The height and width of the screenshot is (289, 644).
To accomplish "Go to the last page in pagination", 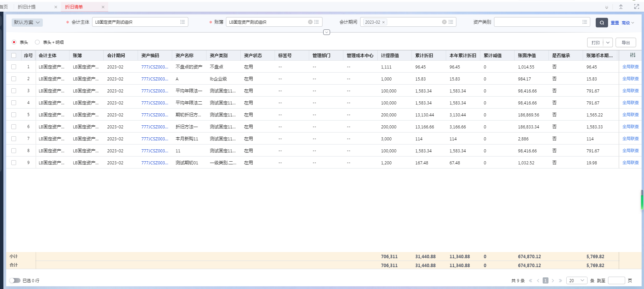I will [560, 280].
